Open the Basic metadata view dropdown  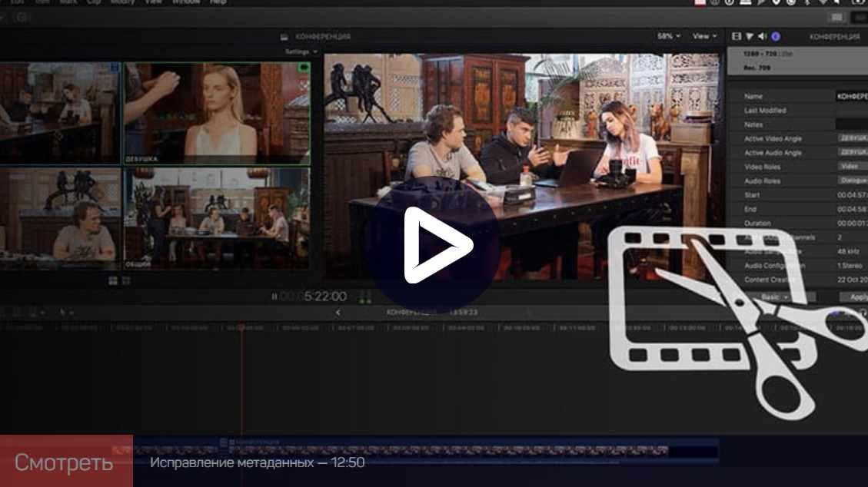pyautogui.click(x=773, y=297)
